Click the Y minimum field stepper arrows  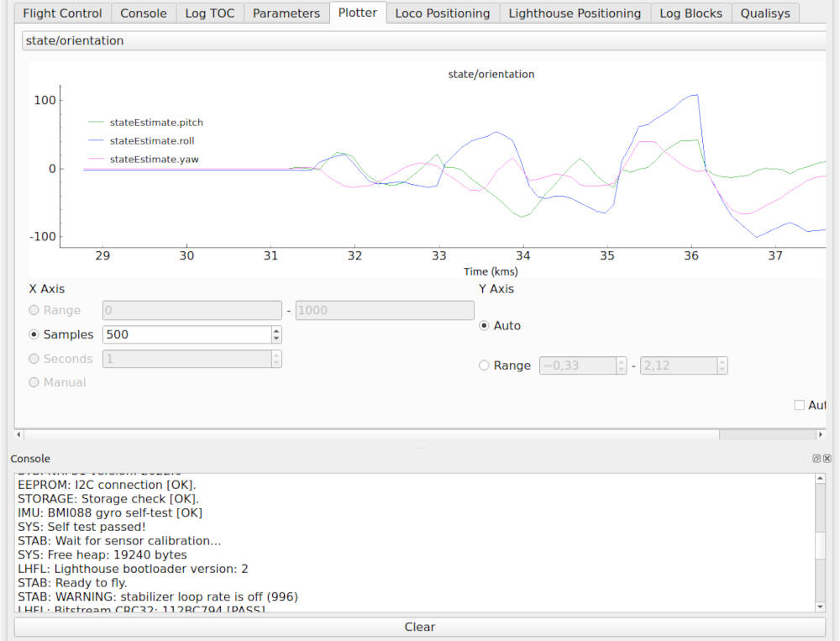(x=622, y=365)
